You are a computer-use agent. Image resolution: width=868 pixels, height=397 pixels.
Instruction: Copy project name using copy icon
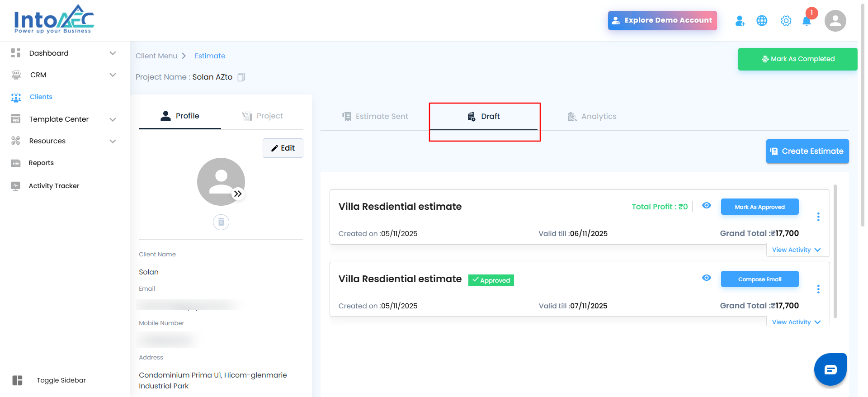[x=241, y=77]
